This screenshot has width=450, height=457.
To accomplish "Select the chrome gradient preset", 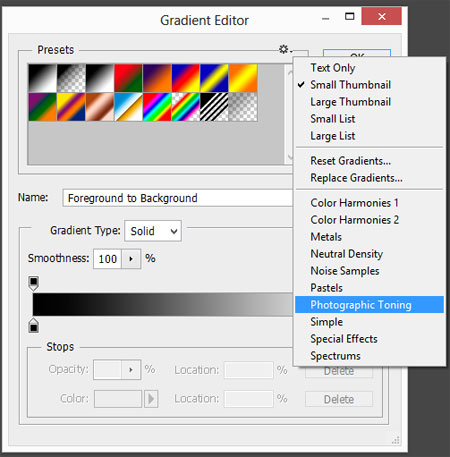I will tap(128, 107).
